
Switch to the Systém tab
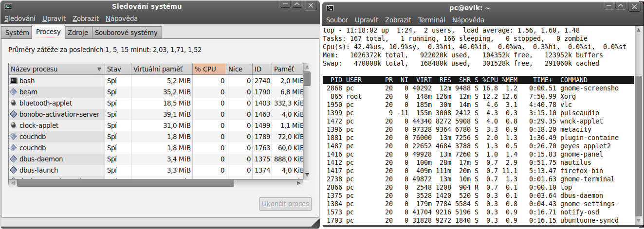coord(17,33)
